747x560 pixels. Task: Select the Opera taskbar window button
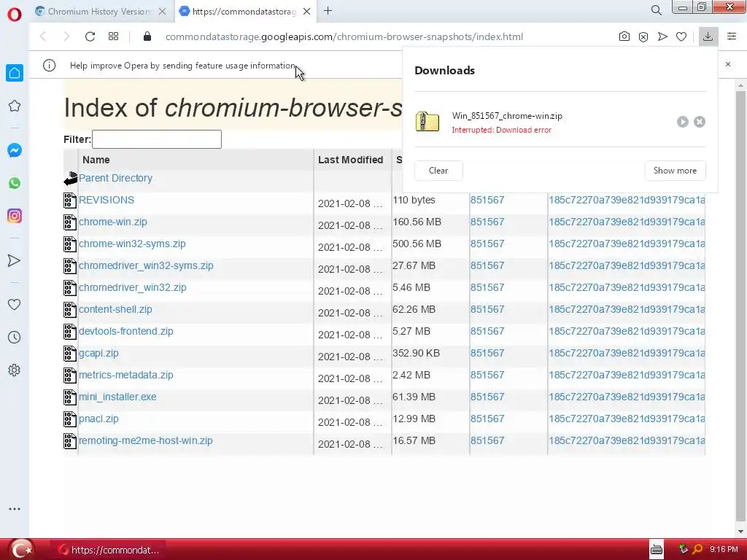coord(108,550)
